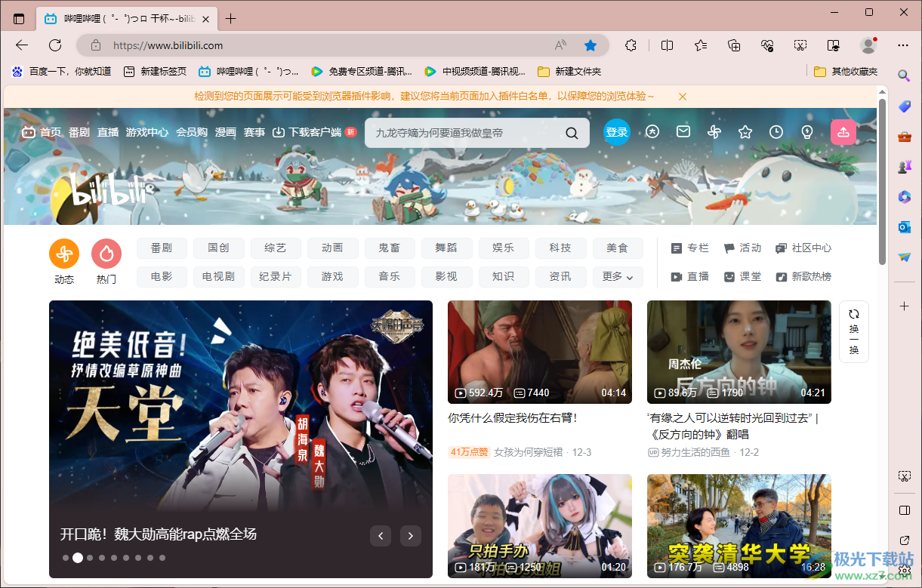Open the 社区中心 link

point(803,248)
